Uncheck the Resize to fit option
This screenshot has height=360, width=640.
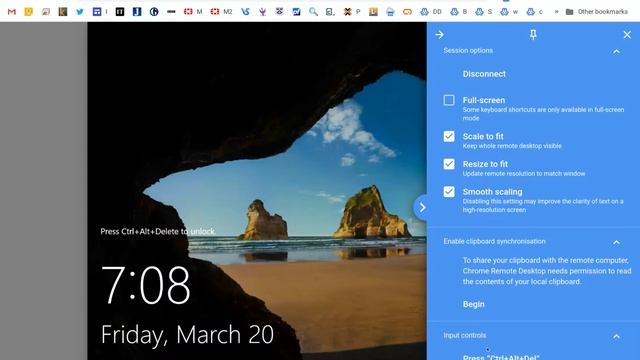[x=449, y=164]
